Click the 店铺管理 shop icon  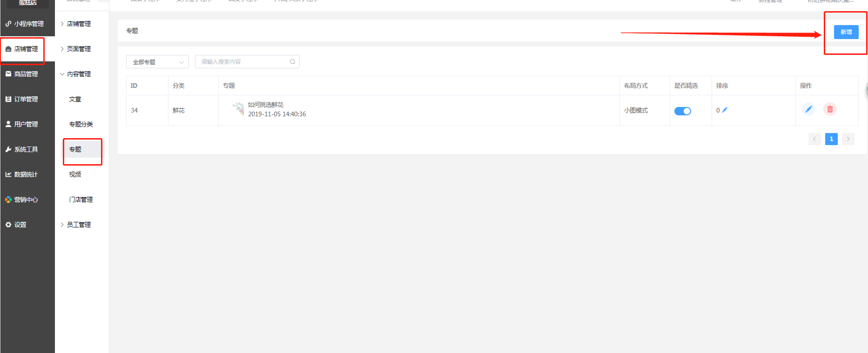[8, 49]
